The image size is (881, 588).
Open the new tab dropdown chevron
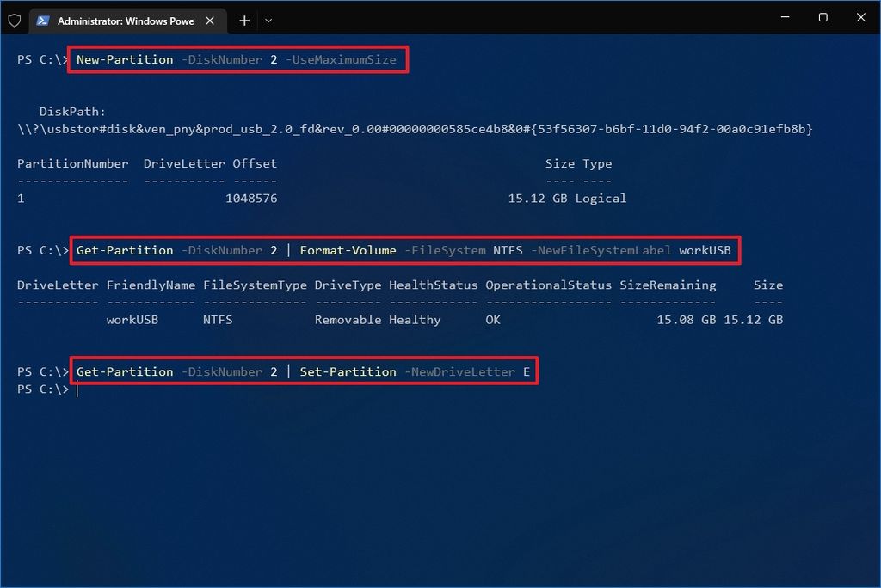(268, 19)
